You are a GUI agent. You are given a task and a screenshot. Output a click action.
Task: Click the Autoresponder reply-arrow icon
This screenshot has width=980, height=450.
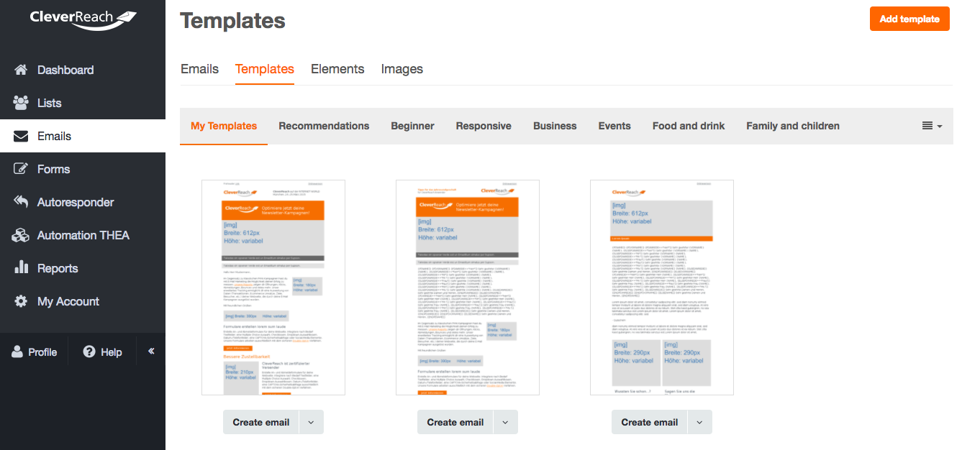pos(21,202)
